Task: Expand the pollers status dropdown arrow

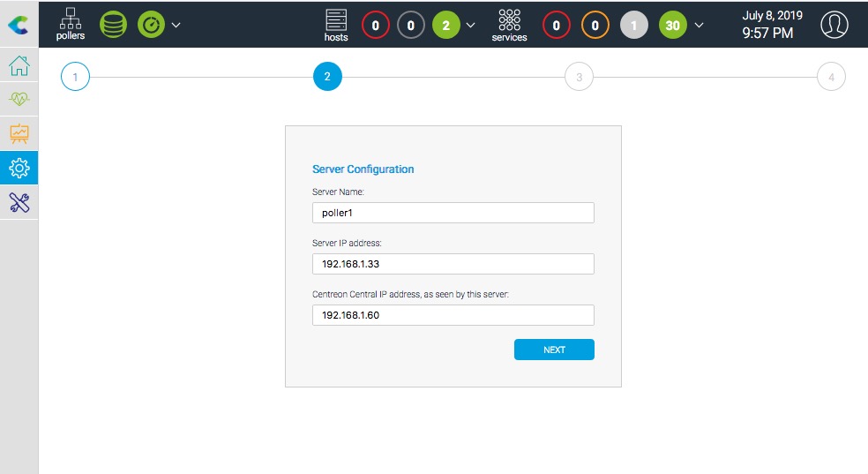Action: pos(176,25)
